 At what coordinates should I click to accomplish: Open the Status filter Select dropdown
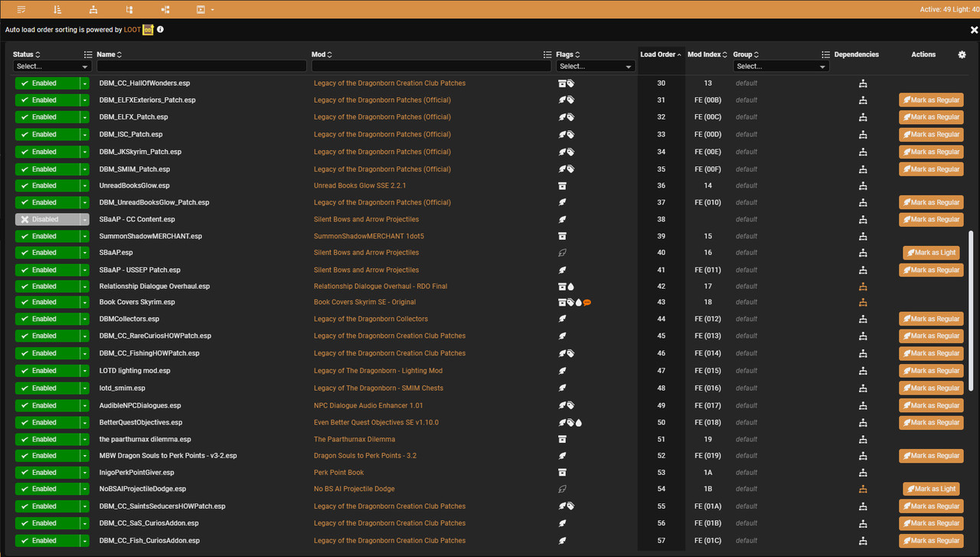pos(53,67)
